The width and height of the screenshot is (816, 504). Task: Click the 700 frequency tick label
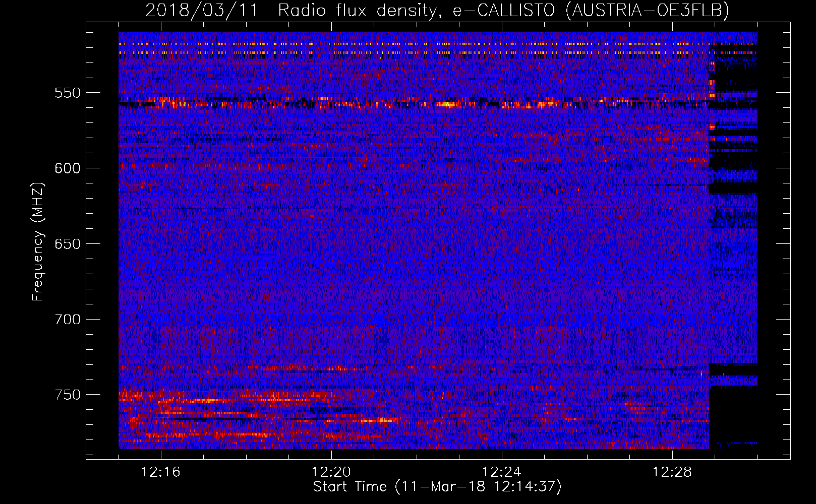coord(68,320)
